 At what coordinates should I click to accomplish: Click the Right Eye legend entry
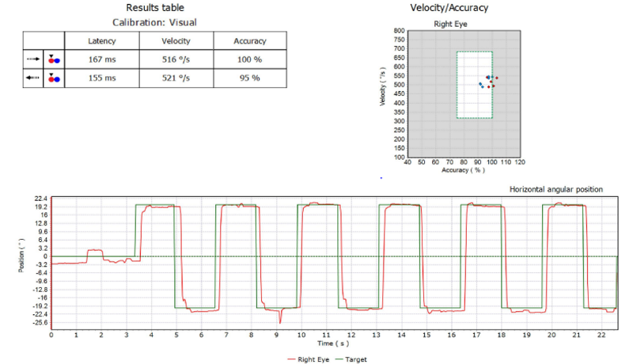tap(309, 359)
